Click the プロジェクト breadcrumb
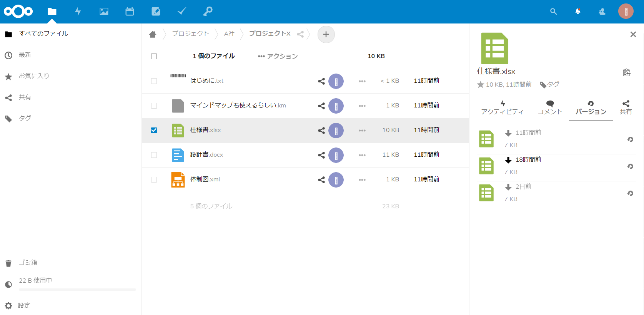Viewport: 644px width, 315px height. pyautogui.click(x=190, y=34)
